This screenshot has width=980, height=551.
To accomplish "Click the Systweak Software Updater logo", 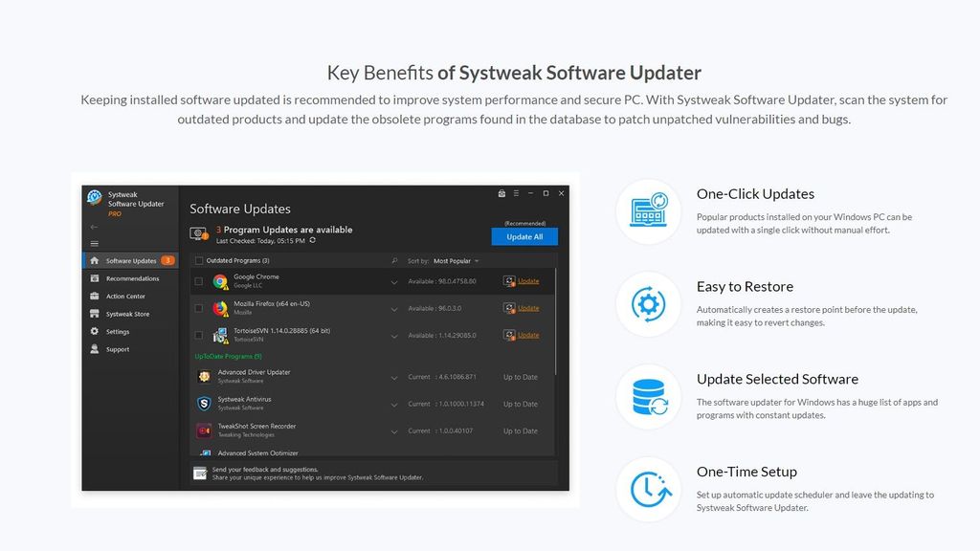I will click(x=94, y=196).
